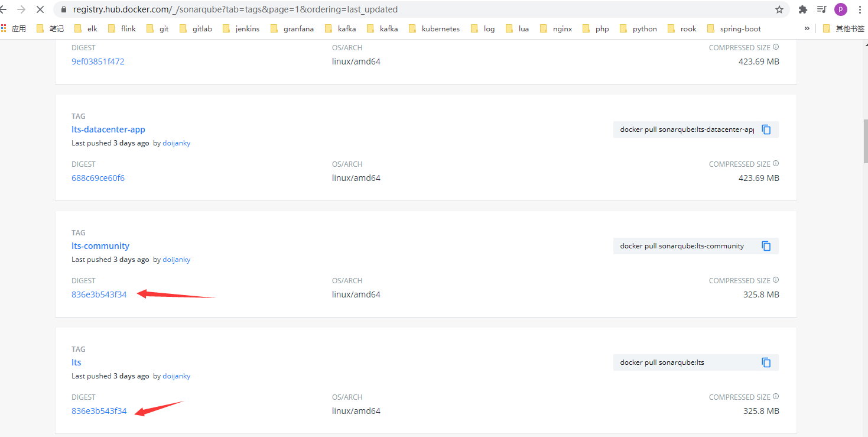Open the granfana bookmark folder
The image size is (868, 437).
click(x=292, y=28)
